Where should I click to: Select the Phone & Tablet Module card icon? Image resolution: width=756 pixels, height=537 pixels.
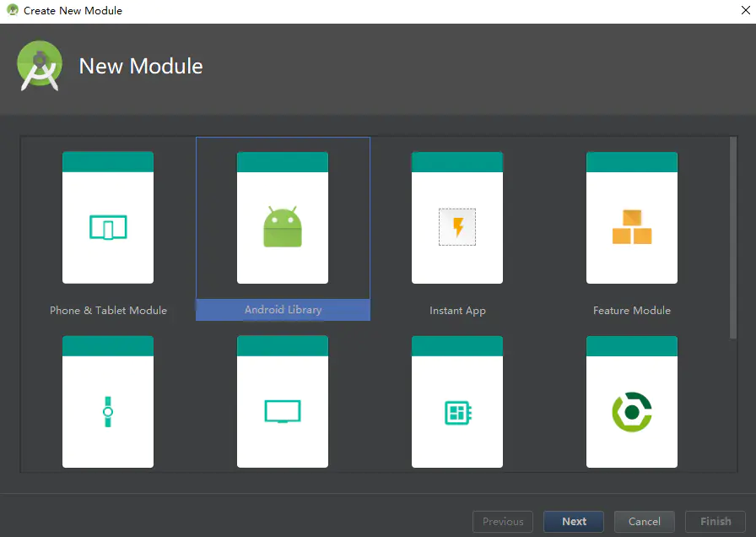pos(108,218)
